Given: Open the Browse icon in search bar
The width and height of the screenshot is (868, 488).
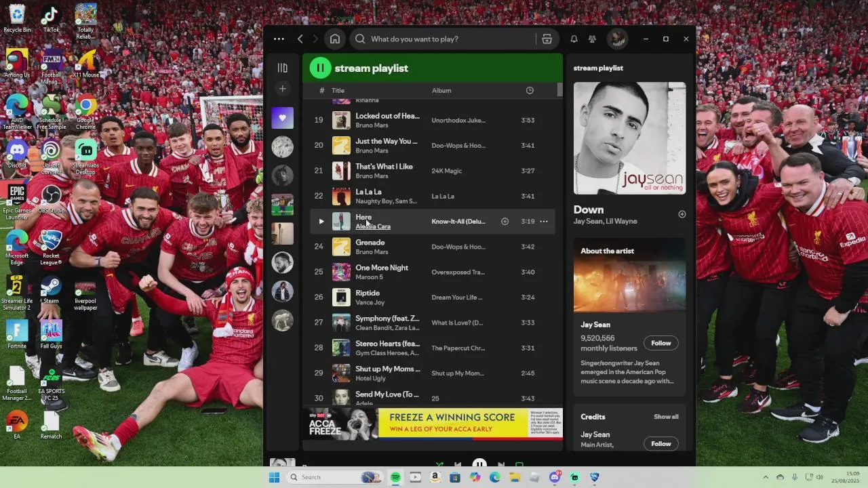Looking at the screenshot, I should pyautogui.click(x=547, y=39).
